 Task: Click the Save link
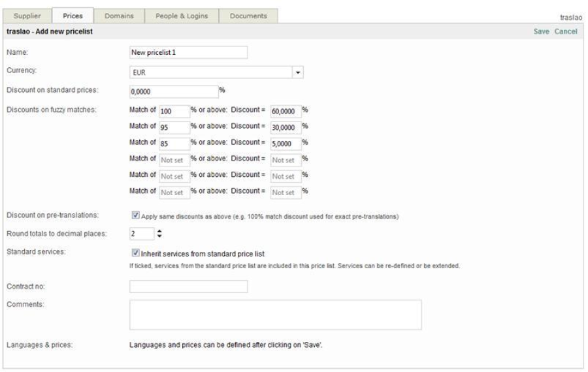(x=542, y=32)
